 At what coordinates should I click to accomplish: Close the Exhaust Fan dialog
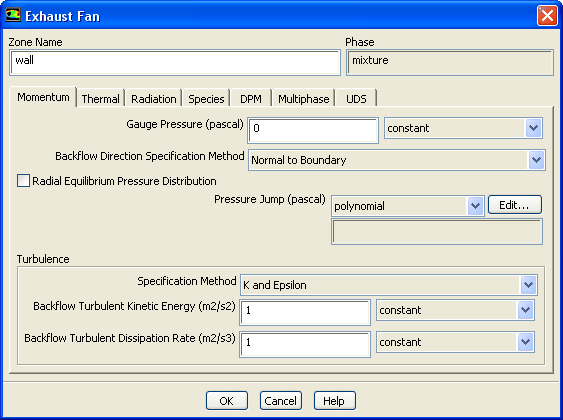point(547,16)
